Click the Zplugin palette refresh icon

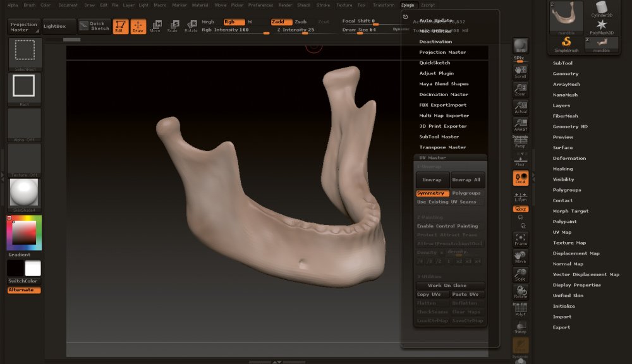[406, 17]
